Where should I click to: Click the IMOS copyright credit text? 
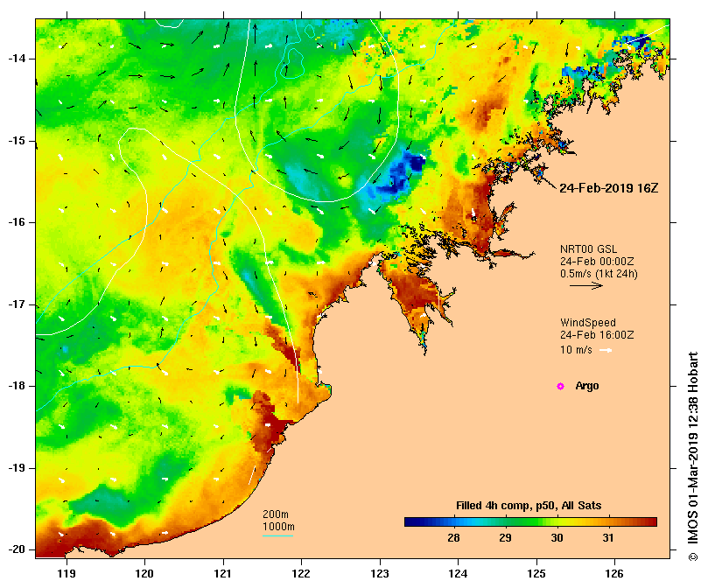click(693, 456)
